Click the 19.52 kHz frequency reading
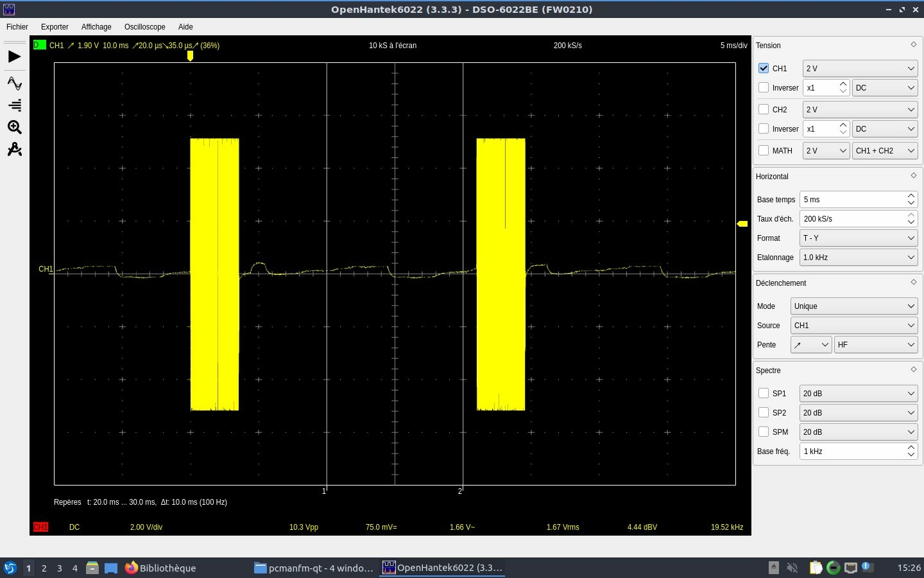924x578 pixels. pyautogui.click(x=727, y=527)
